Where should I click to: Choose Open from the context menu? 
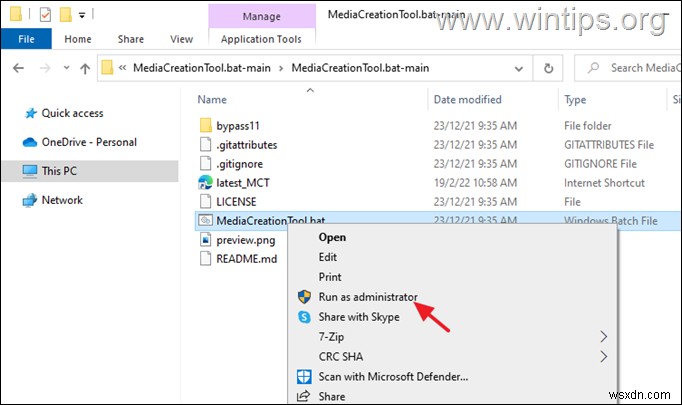click(332, 238)
